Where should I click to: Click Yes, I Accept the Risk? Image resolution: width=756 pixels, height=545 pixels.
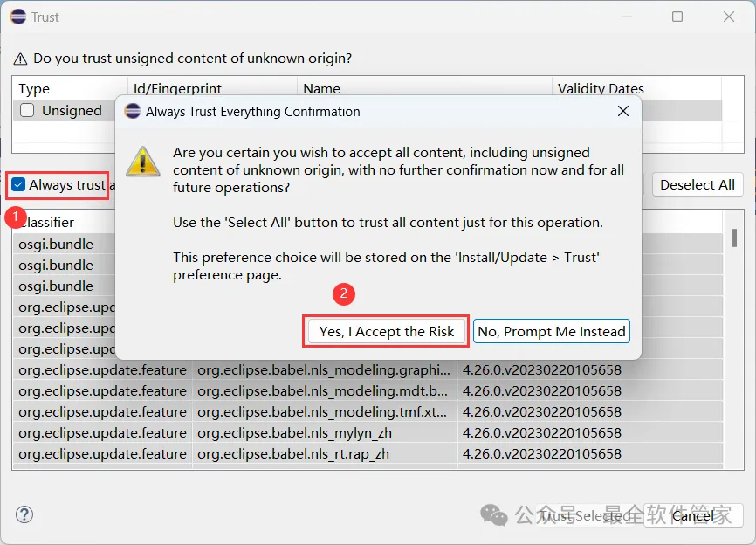point(387,331)
